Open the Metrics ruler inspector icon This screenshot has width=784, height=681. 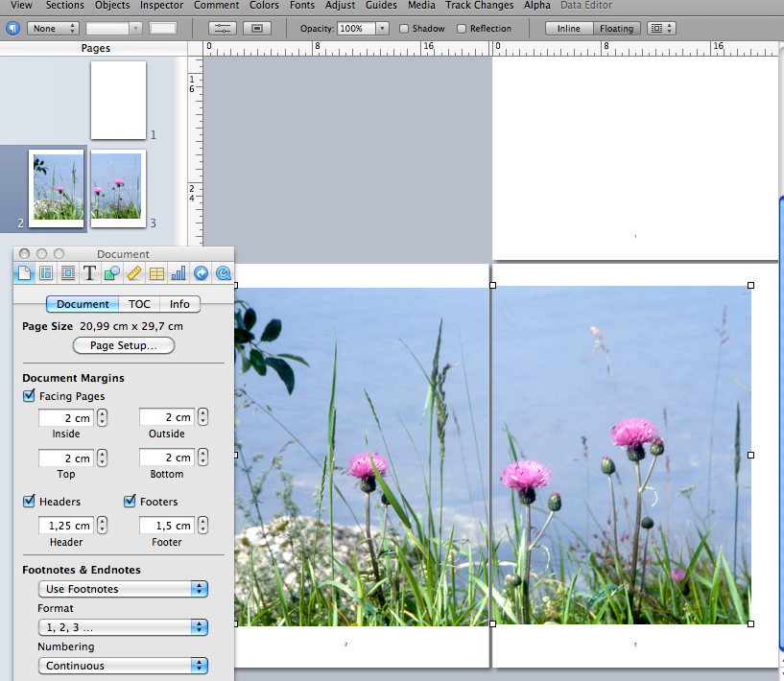(134, 273)
